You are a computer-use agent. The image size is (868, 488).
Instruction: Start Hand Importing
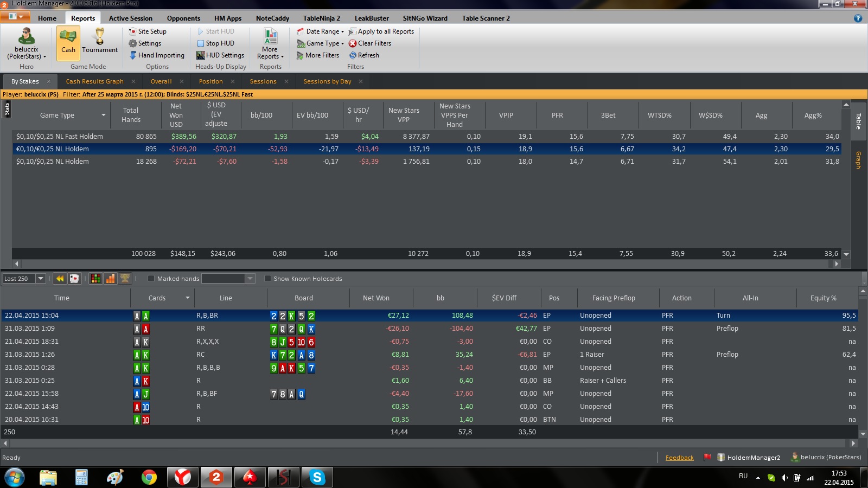click(157, 55)
